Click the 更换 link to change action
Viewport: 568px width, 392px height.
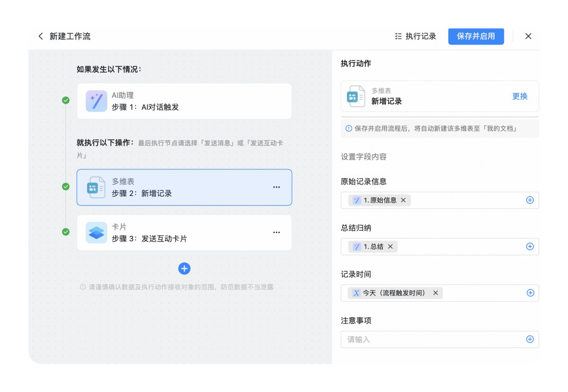pyautogui.click(x=520, y=96)
